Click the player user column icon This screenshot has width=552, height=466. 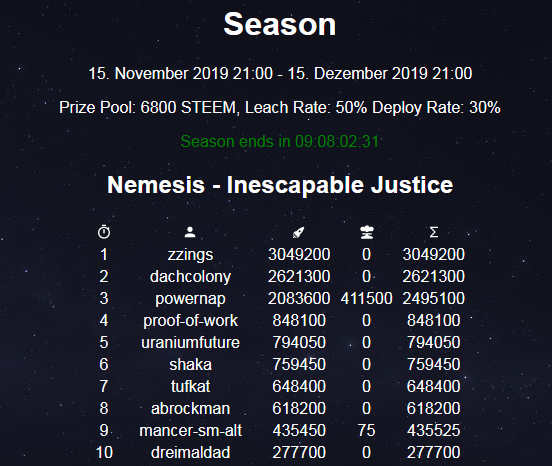point(190,232)
